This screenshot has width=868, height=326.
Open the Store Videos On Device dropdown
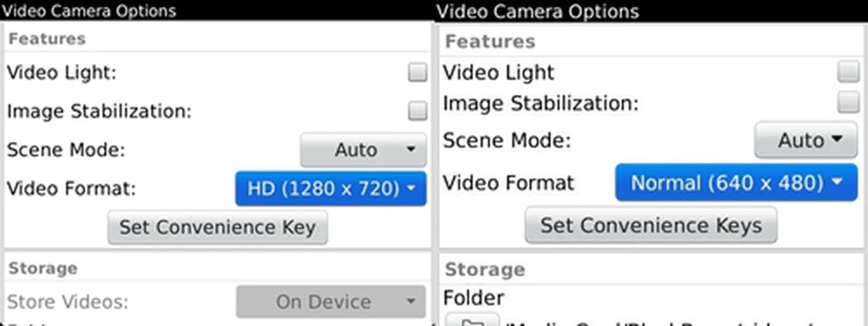click(x=330, y=302)
